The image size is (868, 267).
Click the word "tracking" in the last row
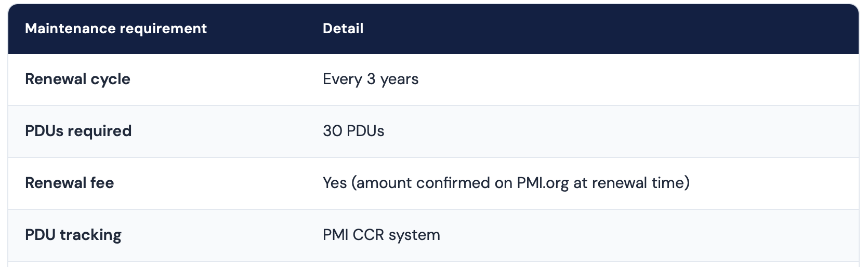pyautogui.click(x=90, y=235)
